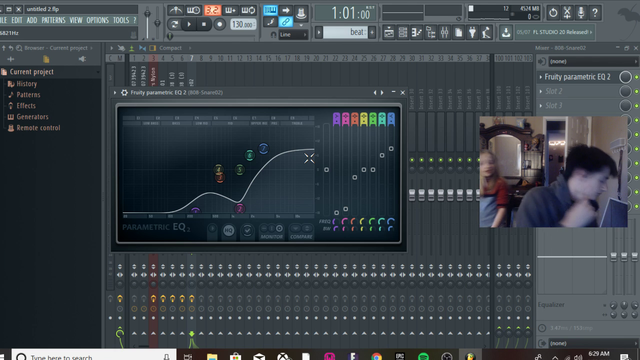Click the step edit arrow icon

click(x=286, y=10)
